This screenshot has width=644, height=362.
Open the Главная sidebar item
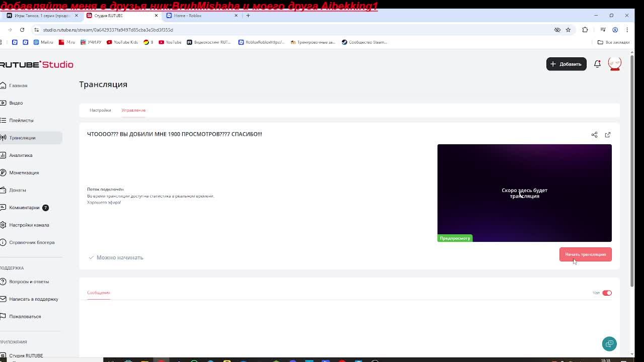coord(18,85)
